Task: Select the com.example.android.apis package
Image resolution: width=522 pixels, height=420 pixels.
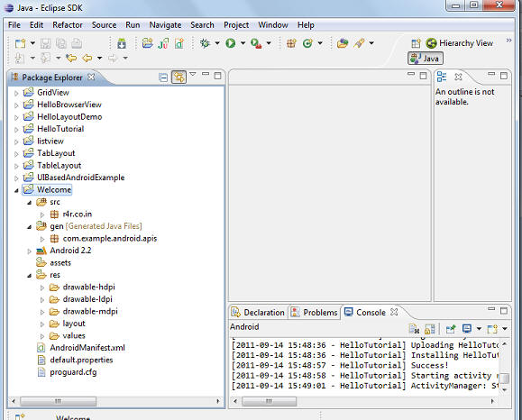Action: click(x=110, y=239)
